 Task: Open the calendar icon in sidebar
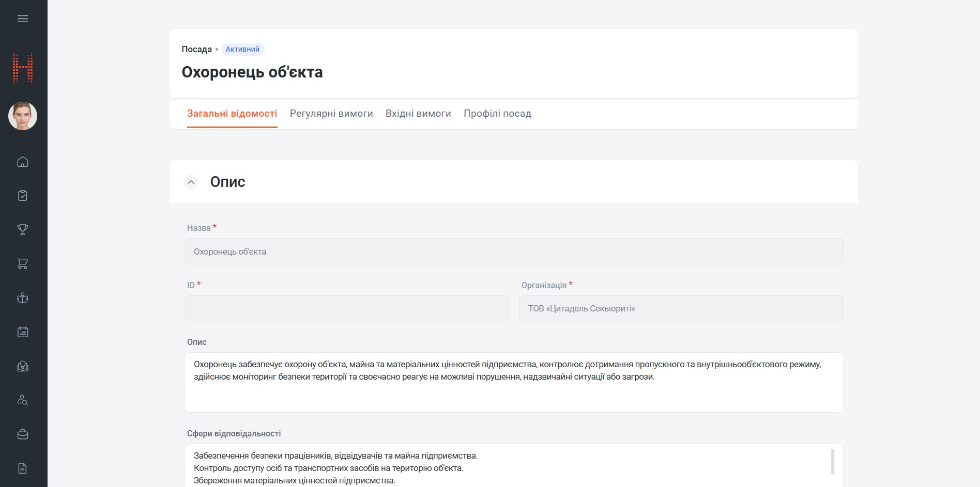pos(23,332)
